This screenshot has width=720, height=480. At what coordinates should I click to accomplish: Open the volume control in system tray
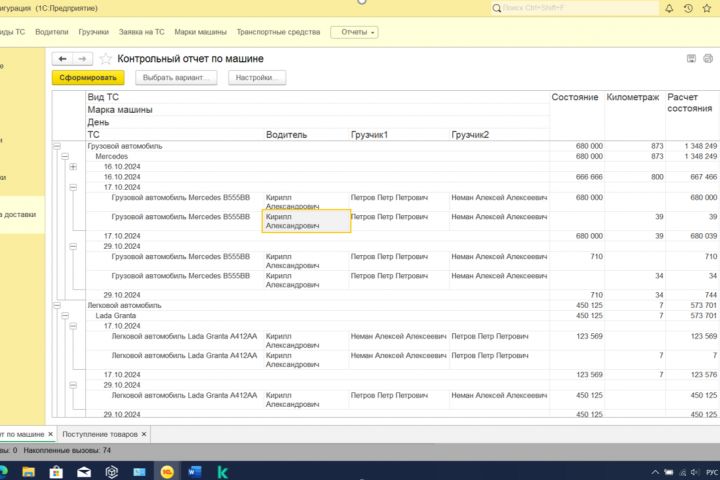pos(694,472)
